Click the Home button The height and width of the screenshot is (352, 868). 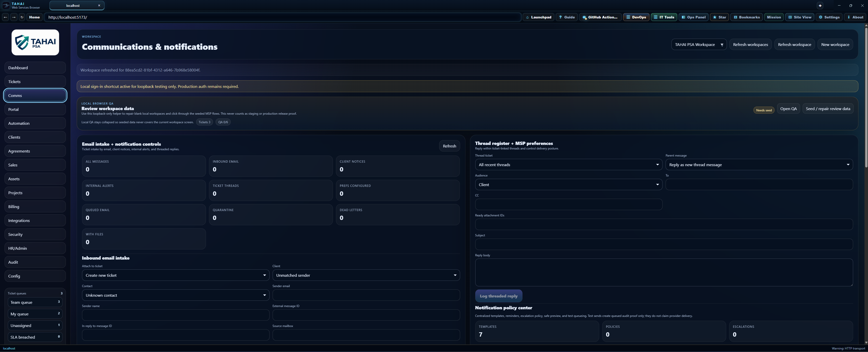point(34,17)
